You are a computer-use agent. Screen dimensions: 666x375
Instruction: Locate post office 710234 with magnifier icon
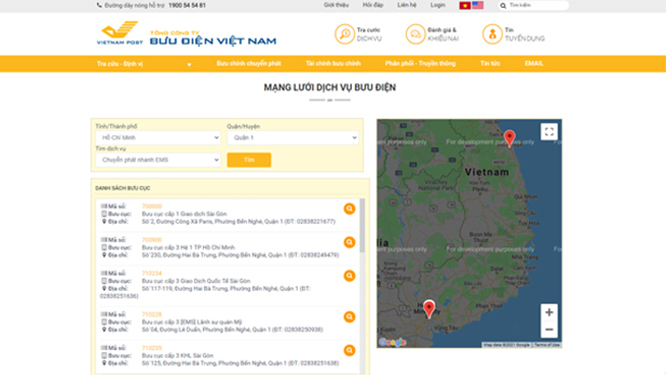click(x=350, y=276)
